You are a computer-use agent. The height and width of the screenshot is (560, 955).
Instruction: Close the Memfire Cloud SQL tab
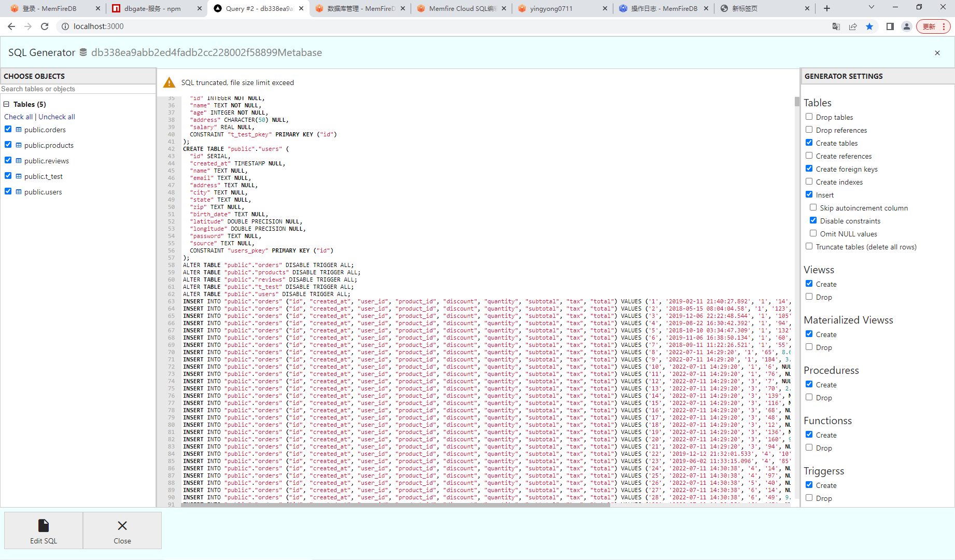504,8
